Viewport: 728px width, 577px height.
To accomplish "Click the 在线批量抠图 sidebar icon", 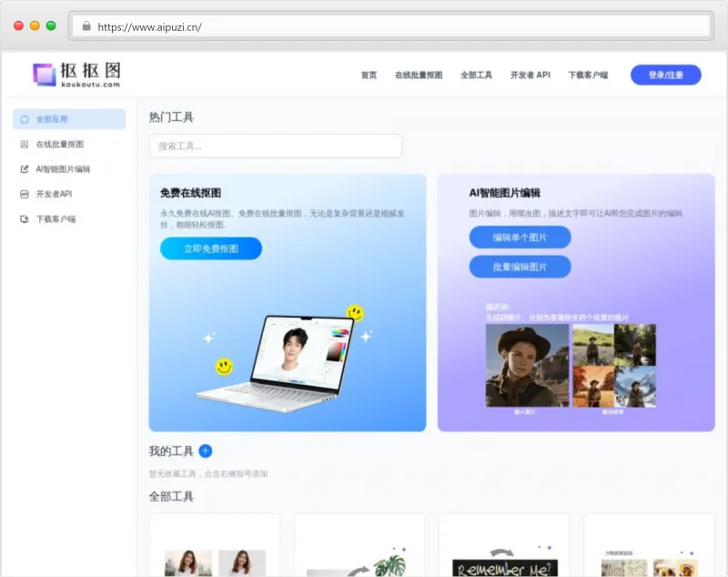I will point(25,144).
